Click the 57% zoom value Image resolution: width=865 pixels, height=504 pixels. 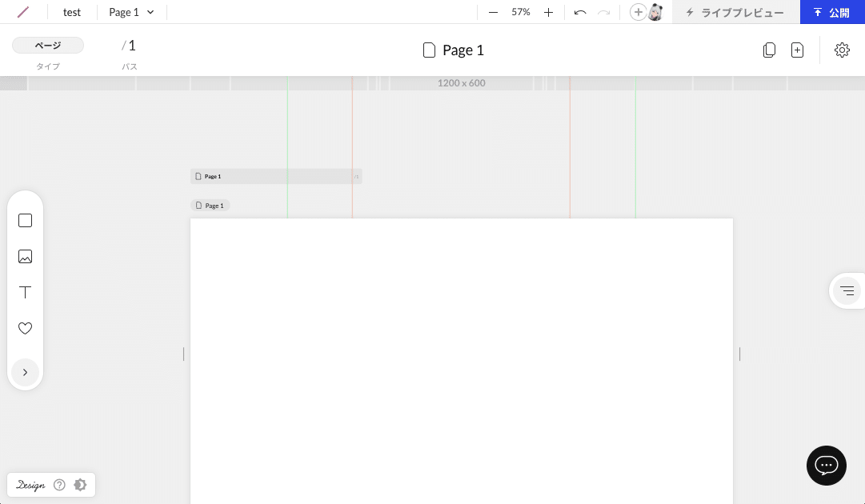pos(521,11)
